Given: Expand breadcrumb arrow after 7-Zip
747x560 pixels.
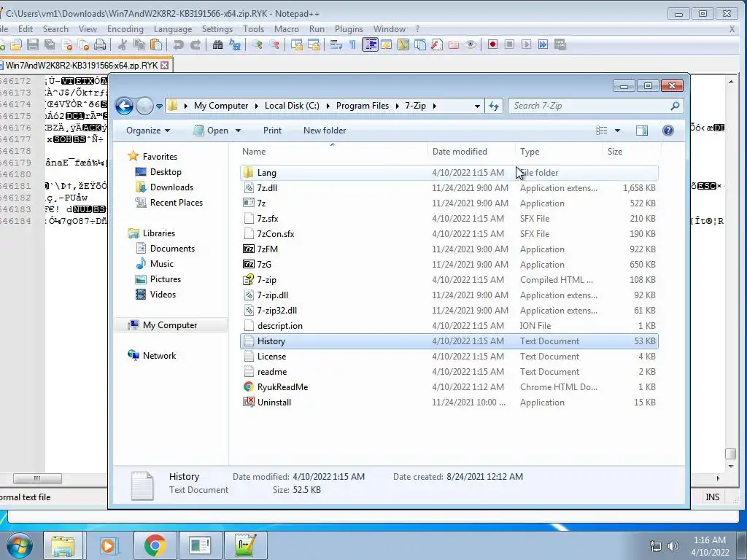Looking at the screenshot, I should tap(434, 106).
